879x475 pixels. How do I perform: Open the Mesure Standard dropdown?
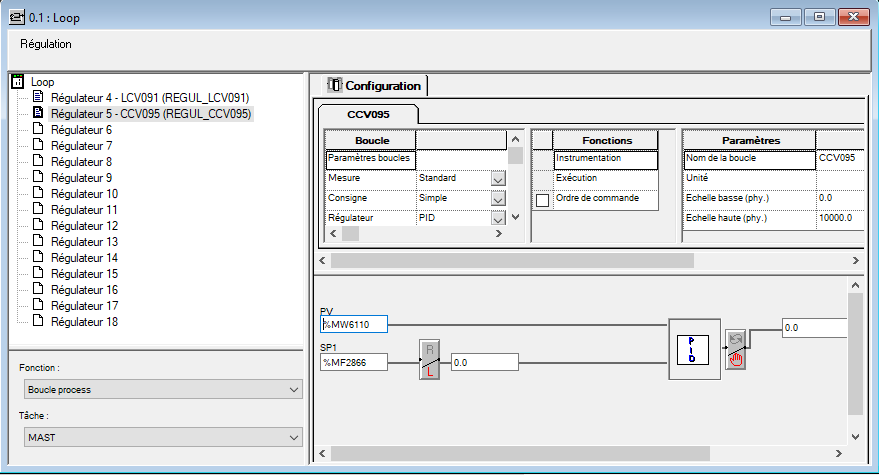pos(498,179)
